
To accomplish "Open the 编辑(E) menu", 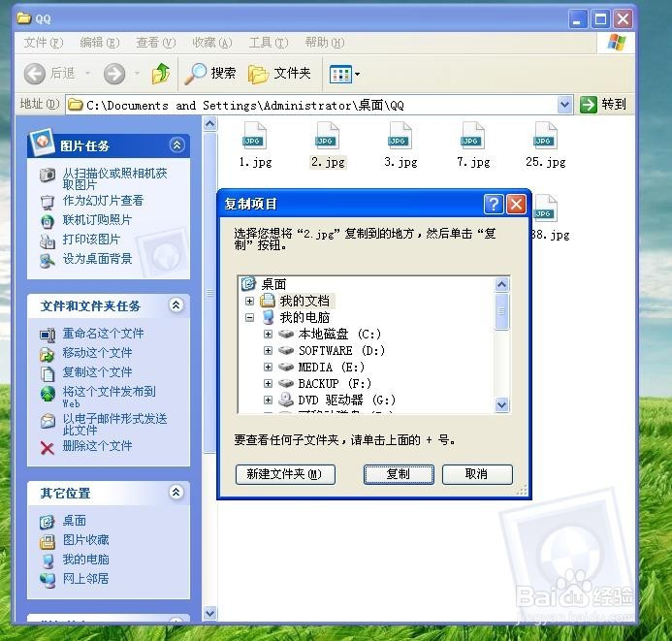I will point(100,43).
